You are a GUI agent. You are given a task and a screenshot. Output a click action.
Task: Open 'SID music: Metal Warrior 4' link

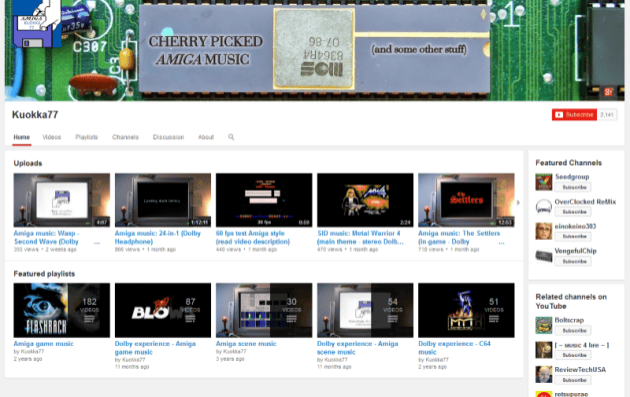[360, 237]
